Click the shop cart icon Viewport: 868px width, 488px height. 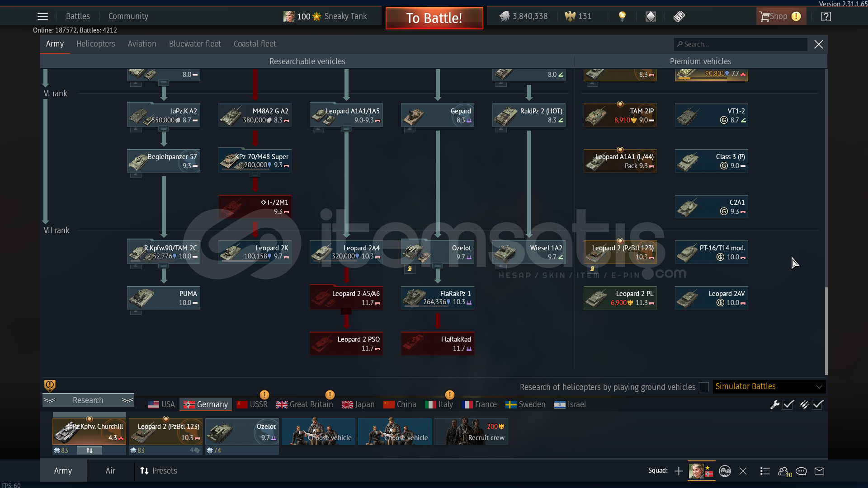pos(764,16)
